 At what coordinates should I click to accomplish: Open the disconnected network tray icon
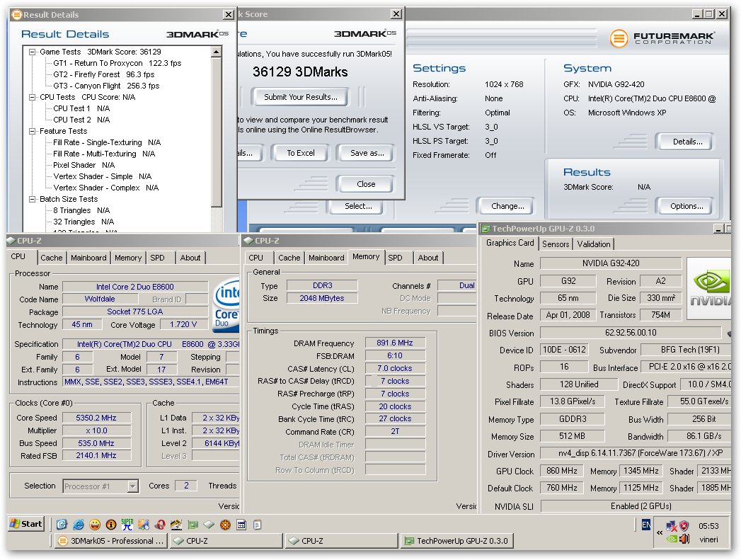[x=671, y=525]
